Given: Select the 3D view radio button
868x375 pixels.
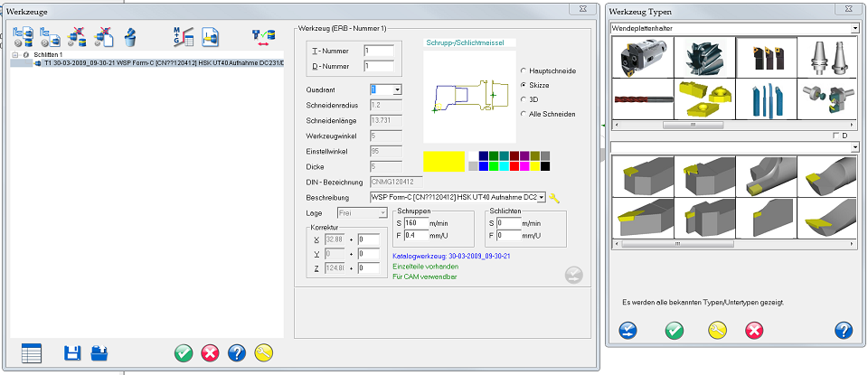Looking at the screenshot, I should click(x=524, y=99).
